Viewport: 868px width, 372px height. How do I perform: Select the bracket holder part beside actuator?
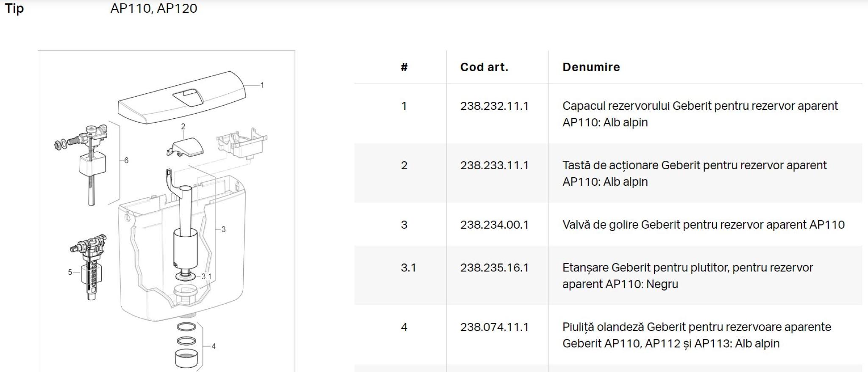242,144
